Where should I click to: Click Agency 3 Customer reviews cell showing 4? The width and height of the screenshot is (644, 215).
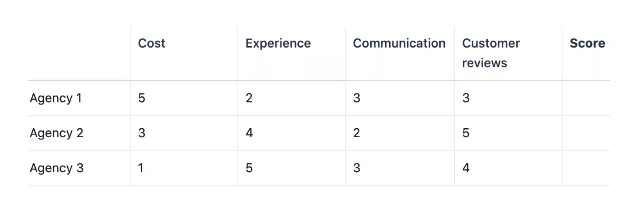508,168
